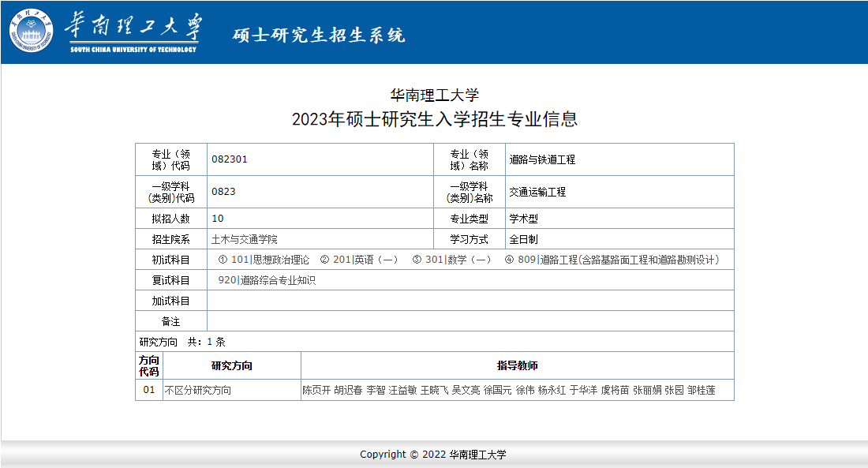
Task: Click the 硕士研究生招生系统 header title
Action: [x=319, y=36]
